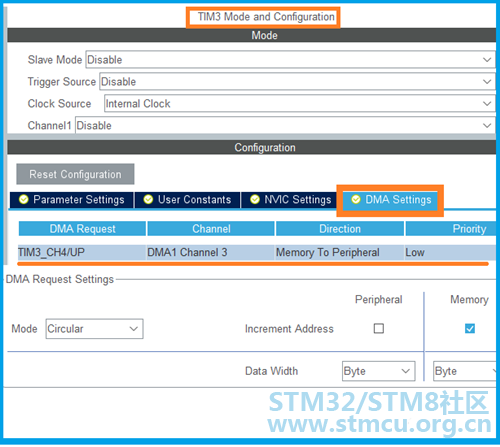Viewport: 500px width, 447px height.
Task: Switch to the Parameter Settings tab
Action: pyautogui.click(x=72, y=200)
